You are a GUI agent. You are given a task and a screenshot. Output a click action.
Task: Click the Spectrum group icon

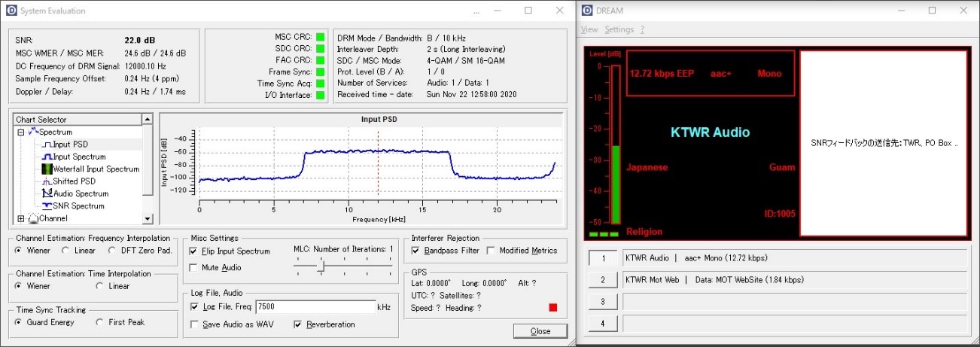[x=33, y=132]
